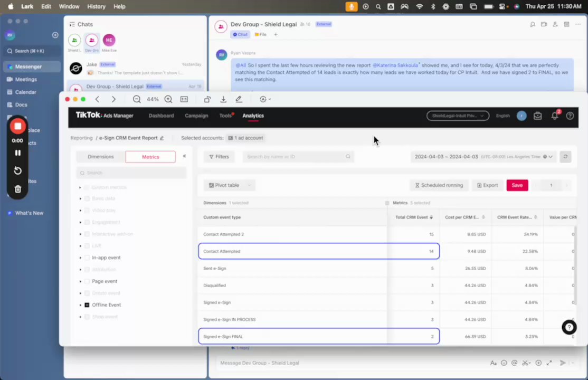Open the Filters button
The image size is (588, 380).
point(219,156)
